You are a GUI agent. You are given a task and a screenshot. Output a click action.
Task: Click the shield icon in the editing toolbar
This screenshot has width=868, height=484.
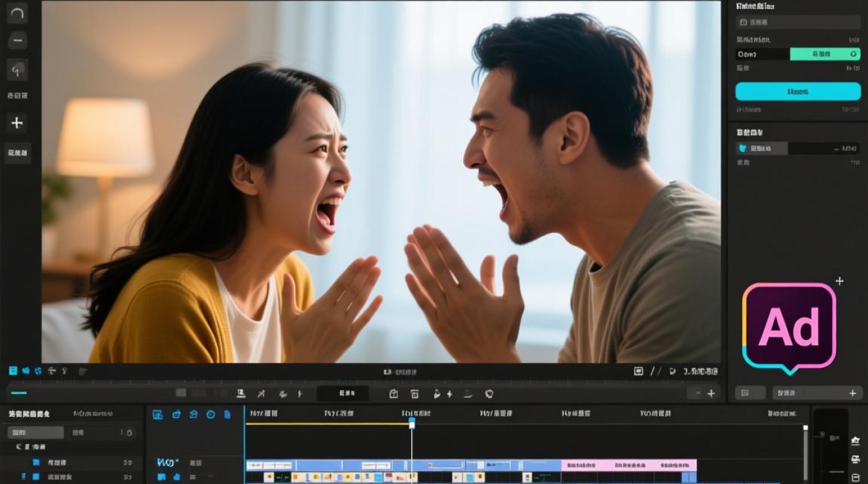coord(489,394)
